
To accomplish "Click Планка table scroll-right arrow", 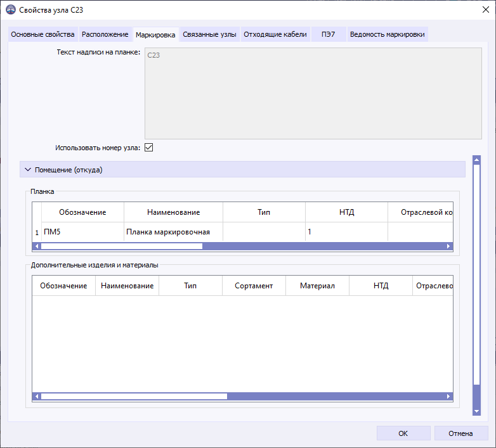I will click(448, 246).
